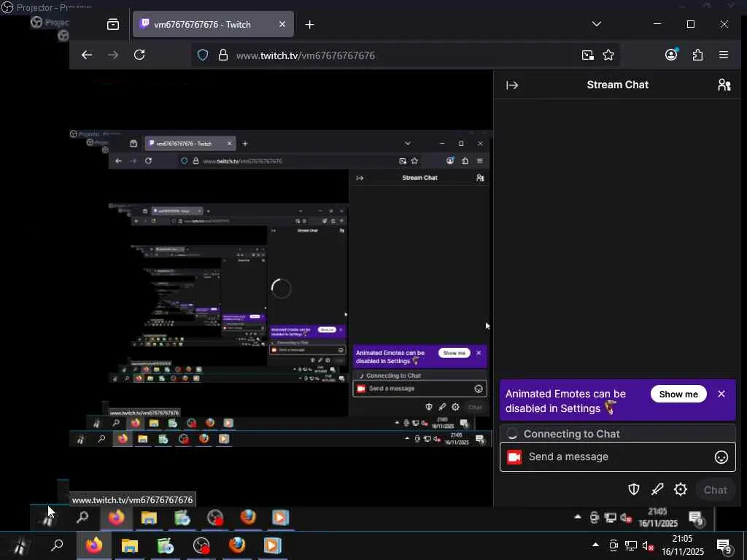Click the largest 'Connecting to Chat' status text

[x=572, y=434]
